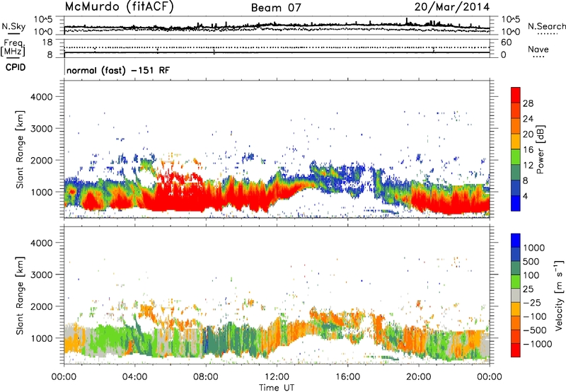Viewport: 566px width, 392px height.
Task: Click the 'normal (fast) -151 RF' text
Action: (x=118, y=70)
